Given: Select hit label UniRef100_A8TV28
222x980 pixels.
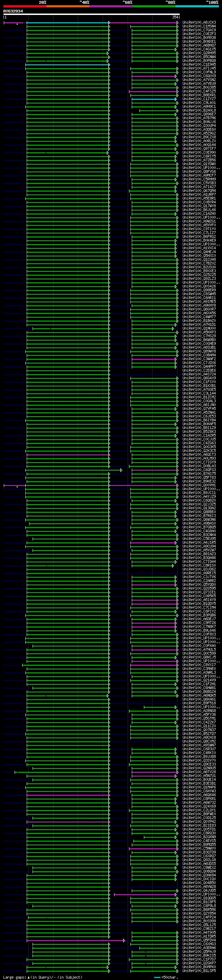Looking at the screenshot, I should pos(199,772).
